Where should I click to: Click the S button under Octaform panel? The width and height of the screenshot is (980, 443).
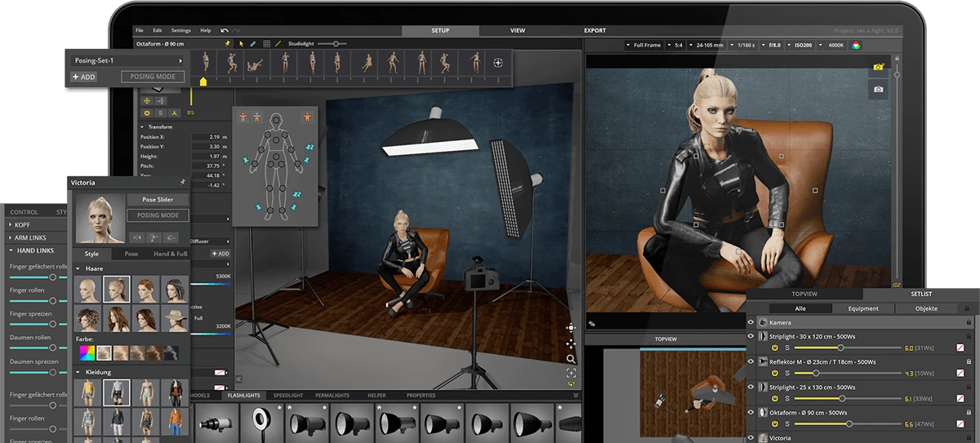tap(161, 113)
